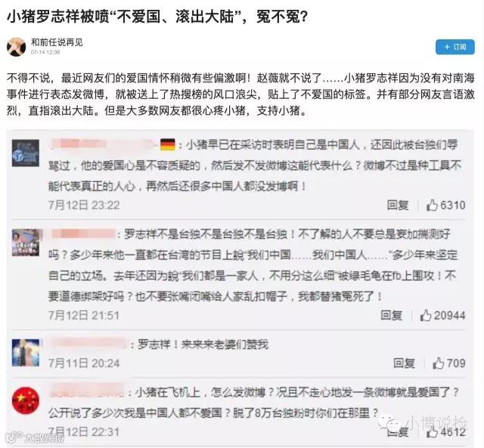Click the 07-14 12:36 post timestamp
484x448 pixels.
click(45, 52)
